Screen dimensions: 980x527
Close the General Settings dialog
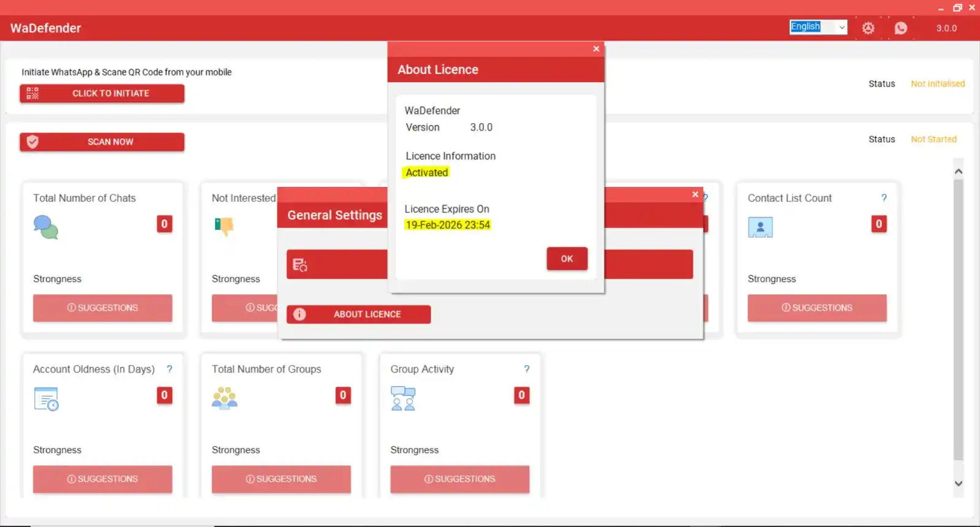[695, 194]
